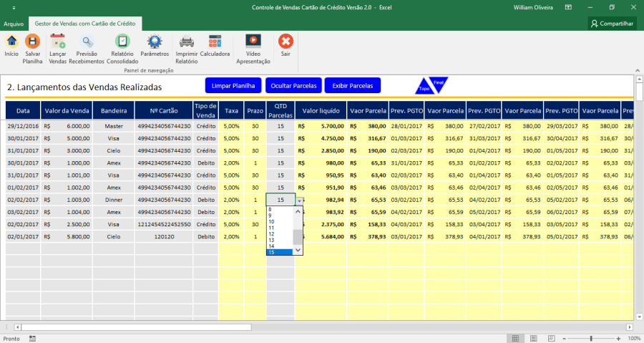The width and height of the screenshot is (644, 343).
Task: Click Compartilhar share button
Action: (612, 24)
